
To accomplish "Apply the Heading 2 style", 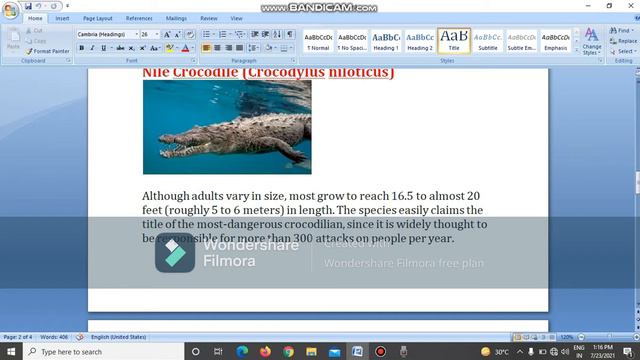I will [x=420, y=41].
